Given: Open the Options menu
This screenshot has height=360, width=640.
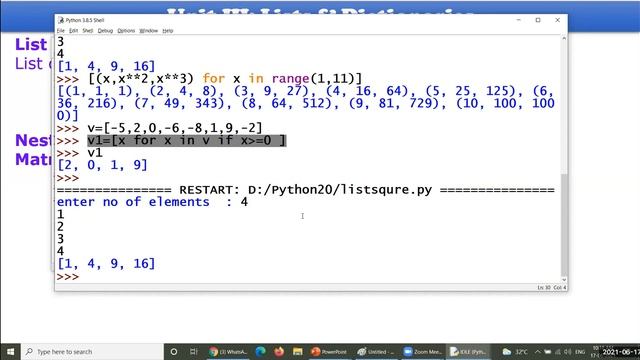Looking at the screenshot, I should tap(126, 31).
